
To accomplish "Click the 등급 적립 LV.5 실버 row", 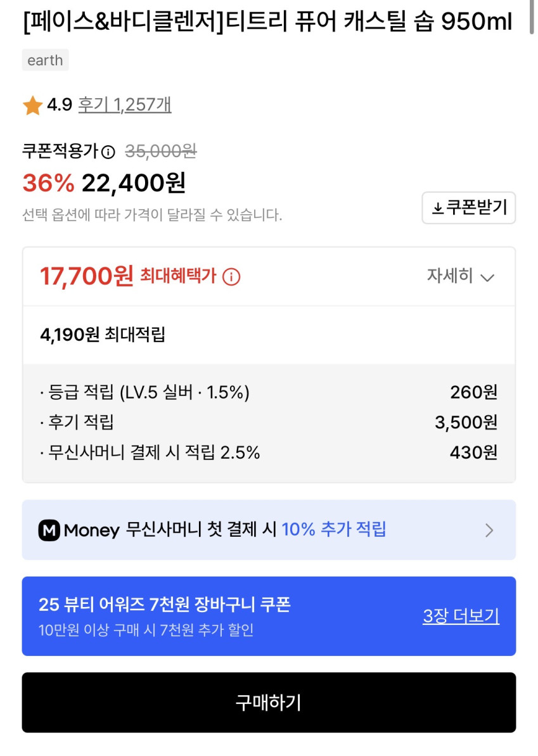I will 269,393.
